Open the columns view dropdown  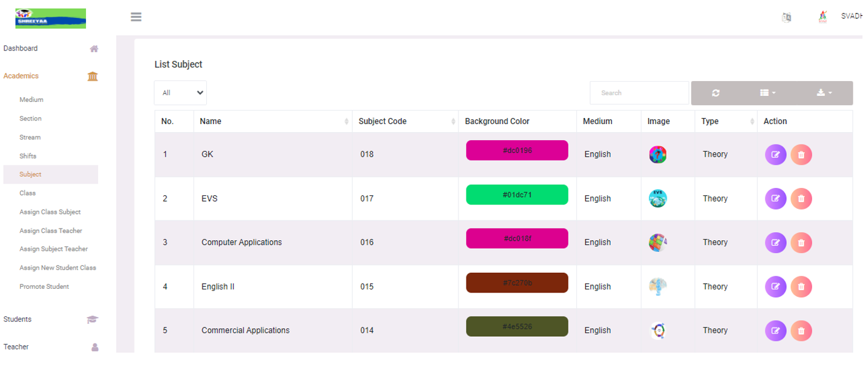coord(768,93)
